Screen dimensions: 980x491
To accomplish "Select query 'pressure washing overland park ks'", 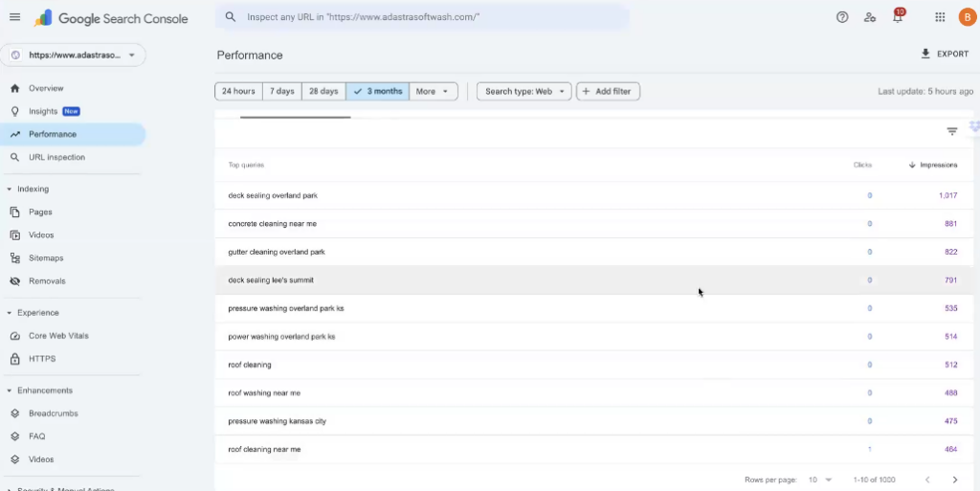I will point(285,308).
